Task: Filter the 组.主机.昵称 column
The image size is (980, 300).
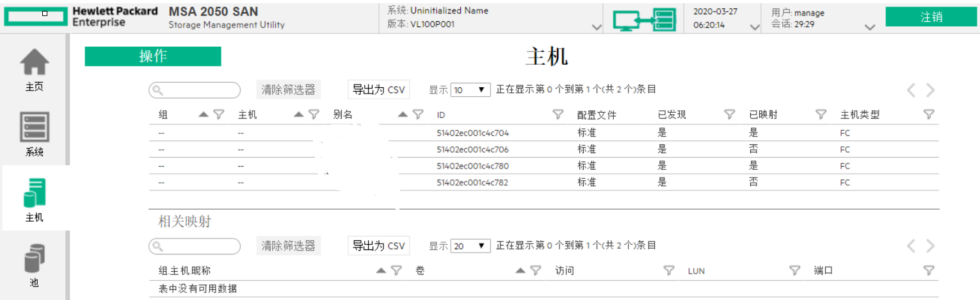Action: (x=396, y=271)
